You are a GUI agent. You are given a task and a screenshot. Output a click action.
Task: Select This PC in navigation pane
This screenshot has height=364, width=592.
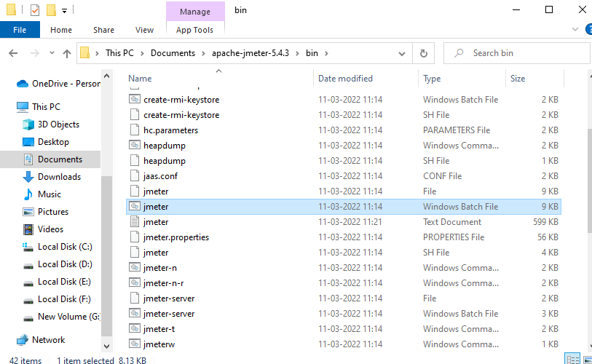click(x=38, y=107)
